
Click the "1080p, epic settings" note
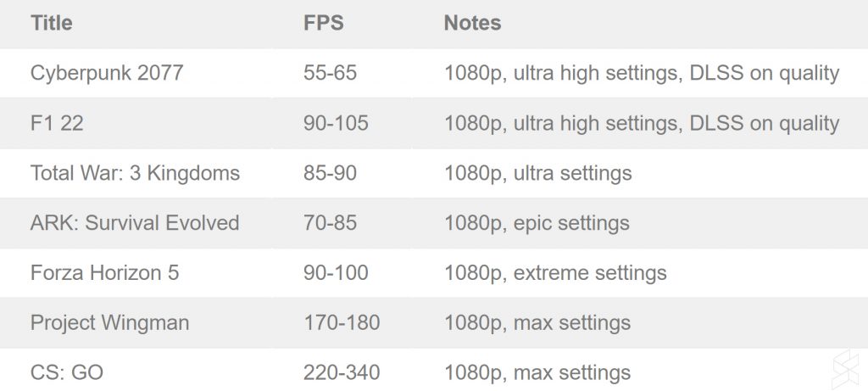tap(537, 223)
